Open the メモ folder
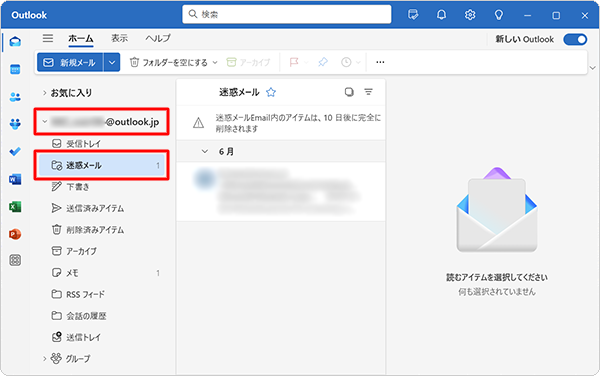Viewport: 600px width, 376px height. coord(101,273)
